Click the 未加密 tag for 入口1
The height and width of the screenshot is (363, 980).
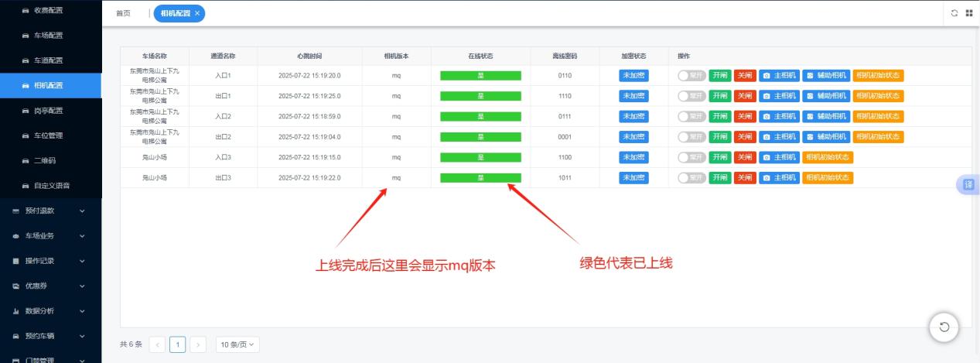click(x=633, y=76)
